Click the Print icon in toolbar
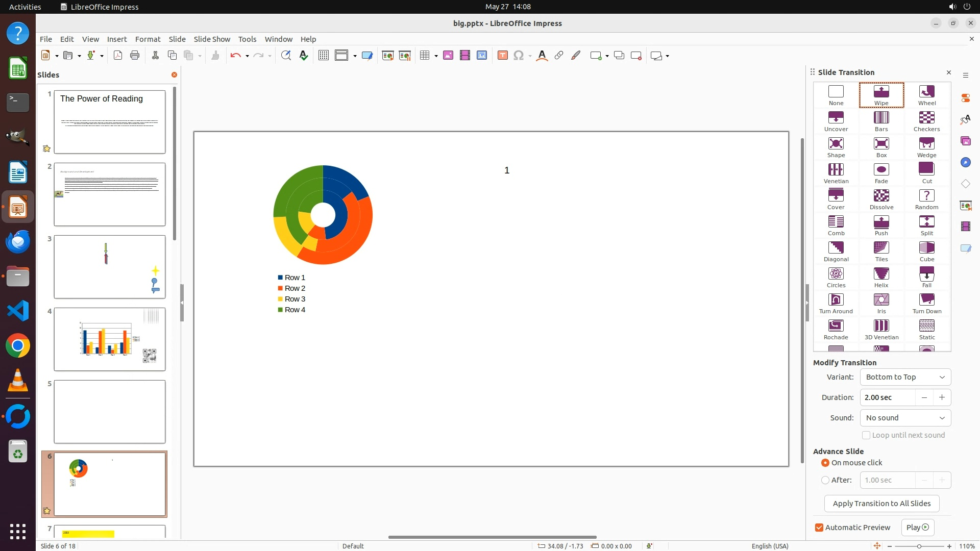The height and width of the screenshot is (551, 980). tap(135, 56)
